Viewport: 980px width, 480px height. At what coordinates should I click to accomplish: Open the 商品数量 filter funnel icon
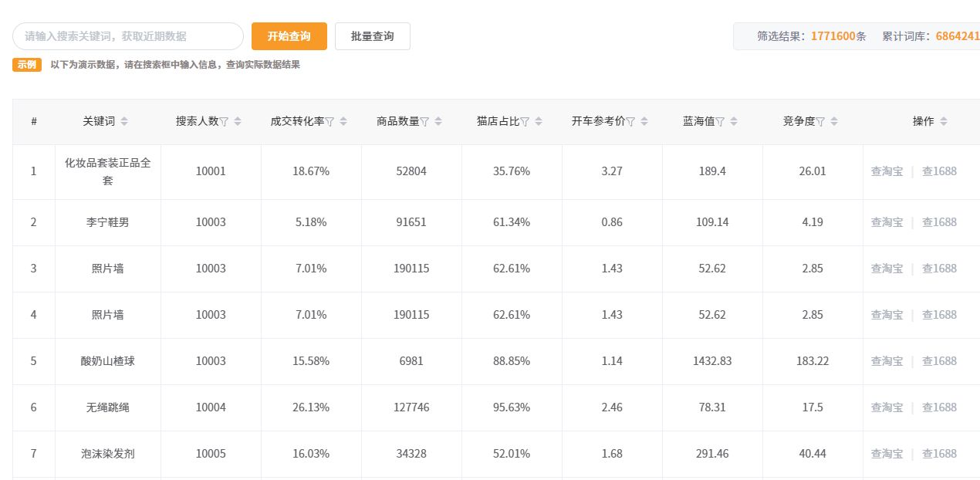[x=425, y=121]
